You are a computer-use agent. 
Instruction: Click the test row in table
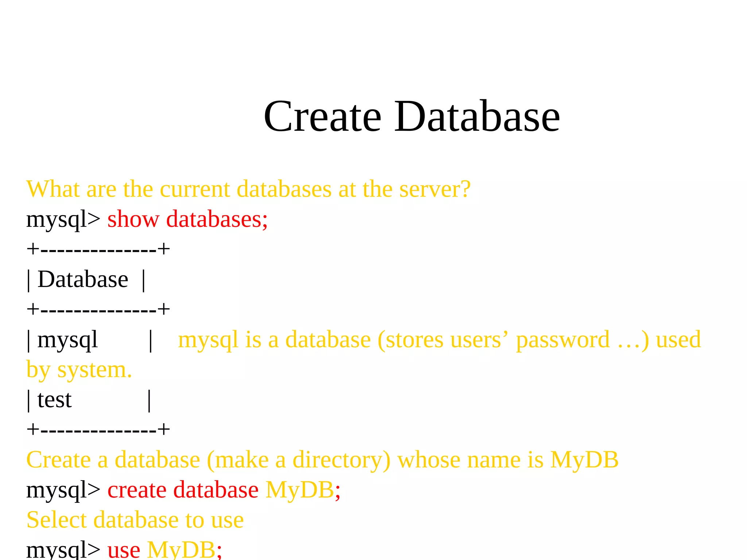tap(54, 400)
